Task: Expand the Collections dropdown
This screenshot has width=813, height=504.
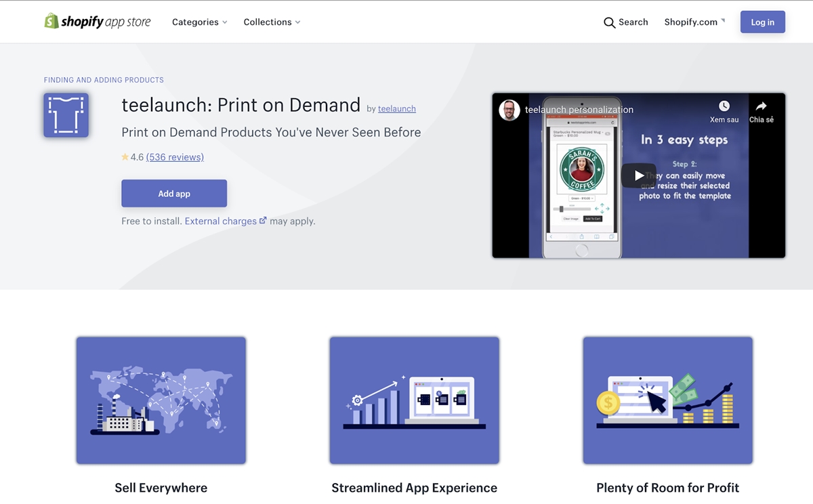Action: [272, 22]
